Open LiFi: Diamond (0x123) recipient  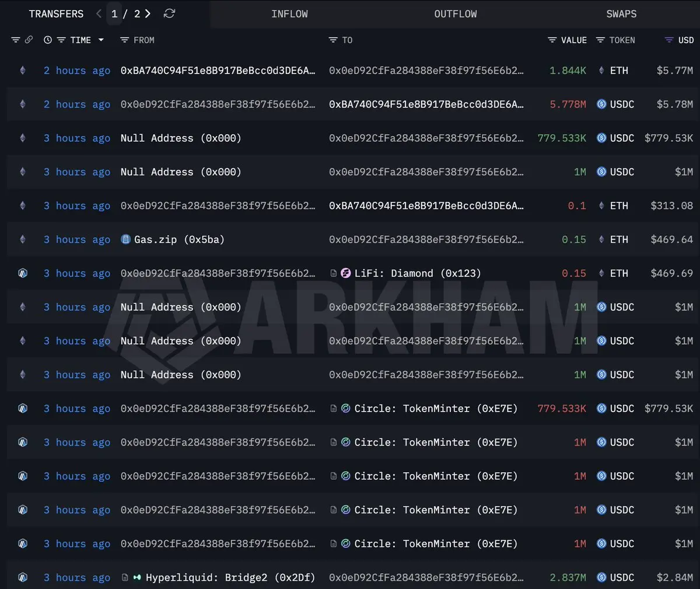point(418,273)
